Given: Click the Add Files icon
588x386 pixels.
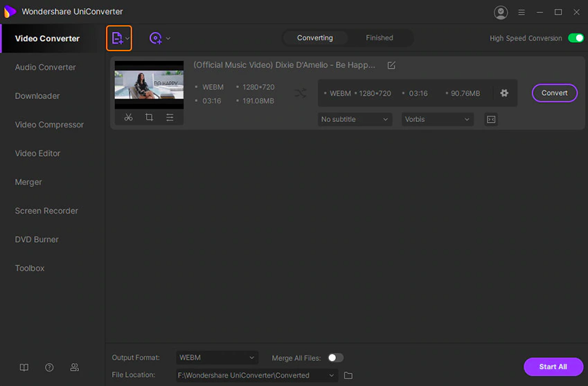Looking at the screenshot, I should coord(117,38).
